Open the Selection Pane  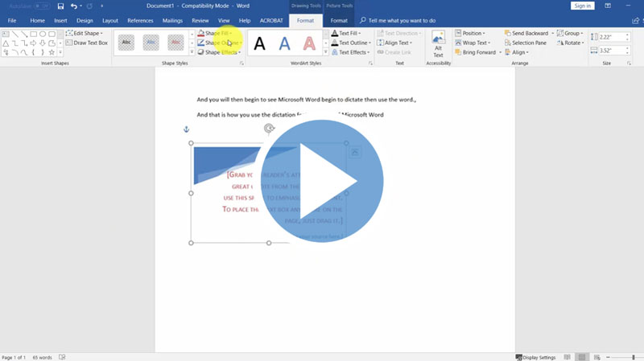click(x=529, y=43)
